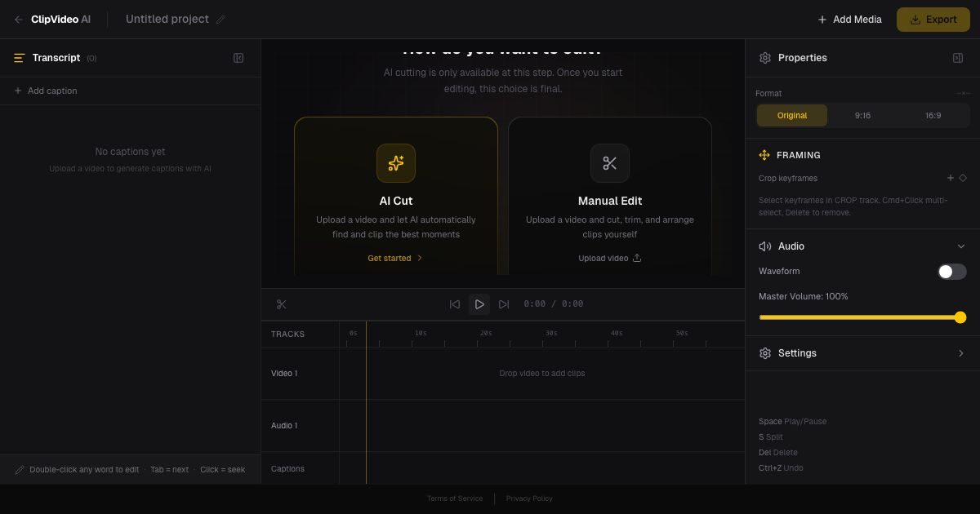This screenshot has height=514, width=980.
Task: Expand the Settings section
Action: [961, 353]
